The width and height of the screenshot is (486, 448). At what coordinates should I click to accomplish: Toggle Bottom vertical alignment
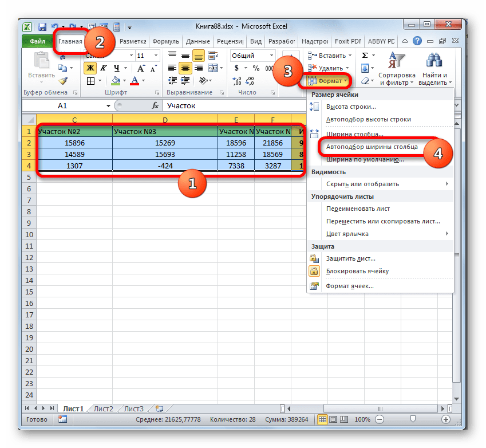199,56
